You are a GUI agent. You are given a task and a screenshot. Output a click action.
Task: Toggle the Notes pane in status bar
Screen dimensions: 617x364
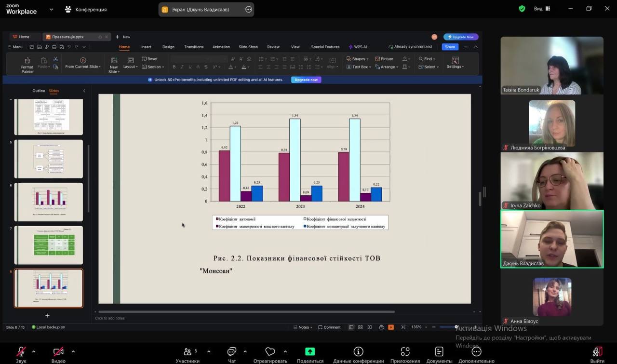[301, 327]
